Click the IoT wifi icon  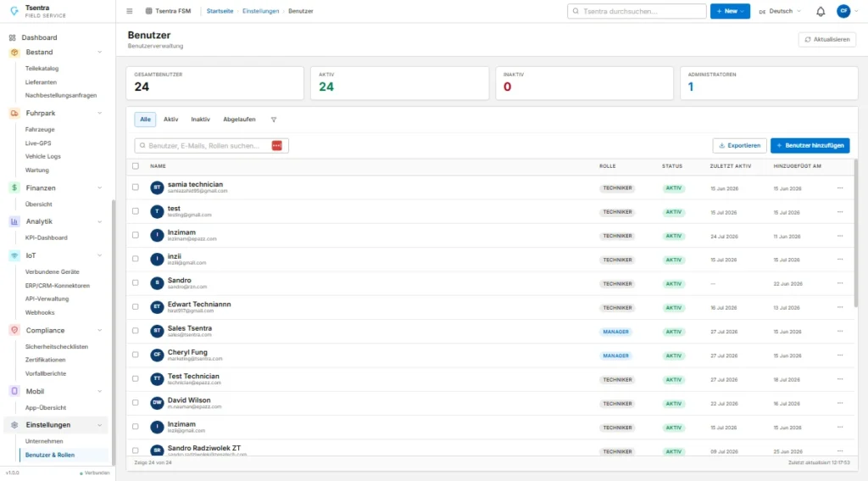pyautogui.click(x=14, y=255)
